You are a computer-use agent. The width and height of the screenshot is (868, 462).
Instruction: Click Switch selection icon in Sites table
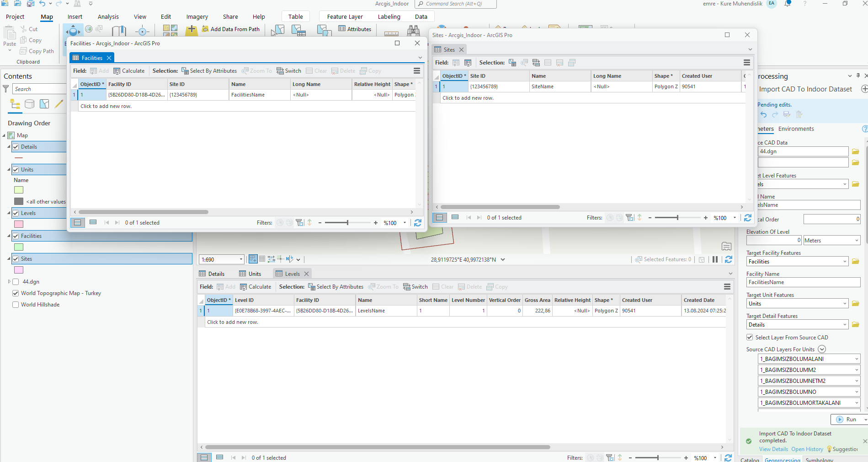(536, 63)
